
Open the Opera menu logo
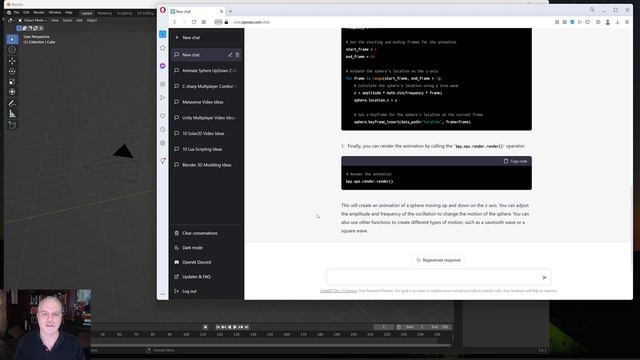(x=162, y=10)
